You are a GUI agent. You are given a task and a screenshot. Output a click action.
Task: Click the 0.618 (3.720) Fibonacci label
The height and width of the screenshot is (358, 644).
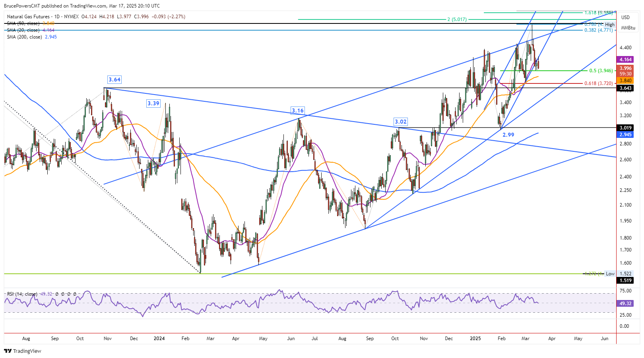(598, 83)
